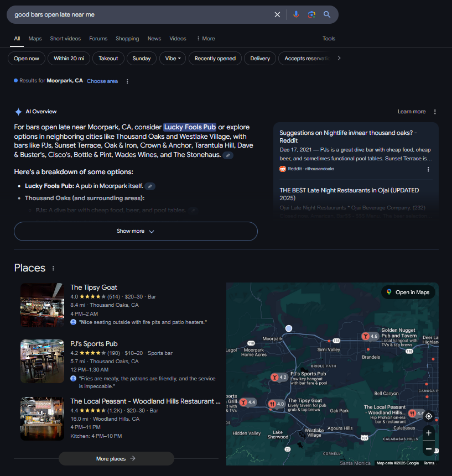Open the Tools menu
This screenshot has width=452, height=476.
[329, 39]
